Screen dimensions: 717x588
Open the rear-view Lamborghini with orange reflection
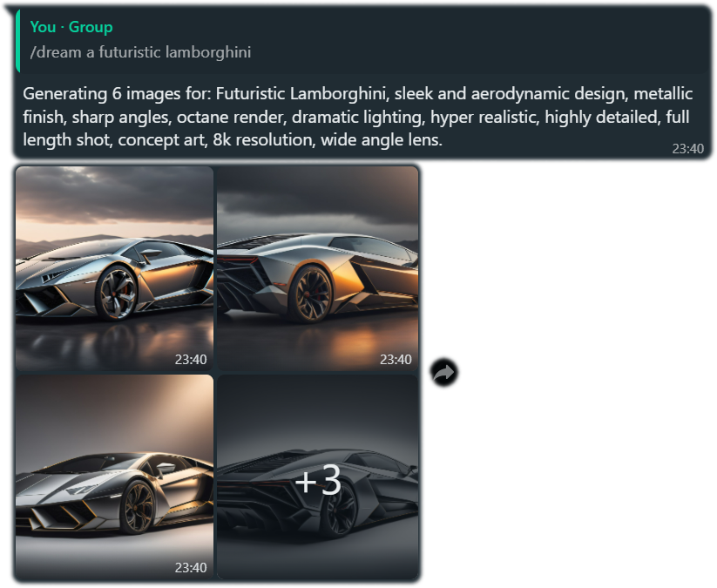(318, 268)
